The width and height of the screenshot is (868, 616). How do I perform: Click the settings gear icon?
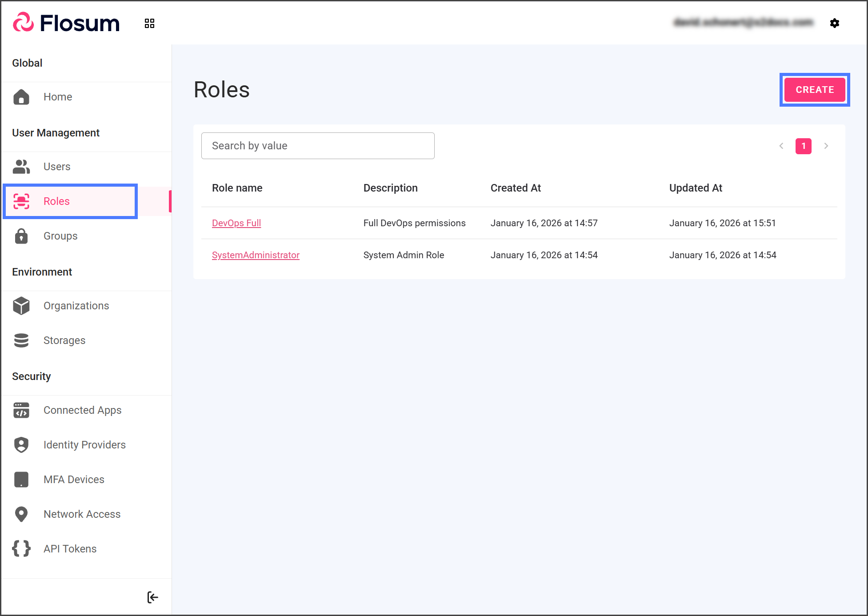click(834, 23)
